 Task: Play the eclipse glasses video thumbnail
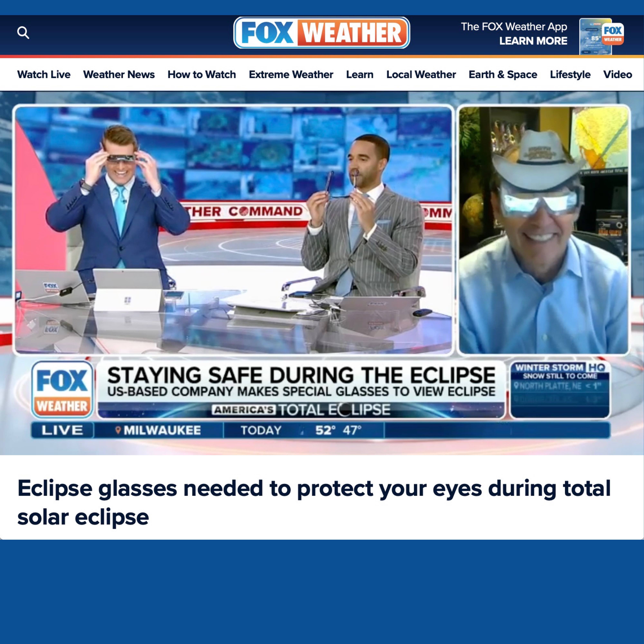tap(322, 273)
